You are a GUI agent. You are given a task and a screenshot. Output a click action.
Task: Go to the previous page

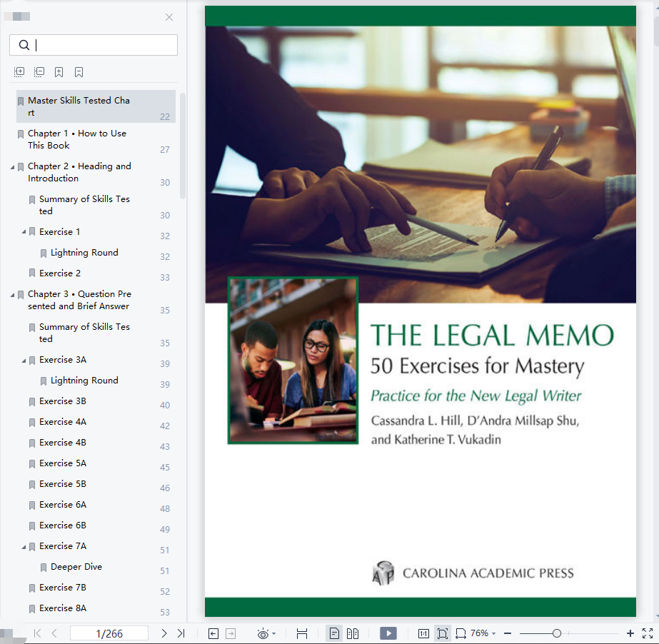tap(54, 633)
